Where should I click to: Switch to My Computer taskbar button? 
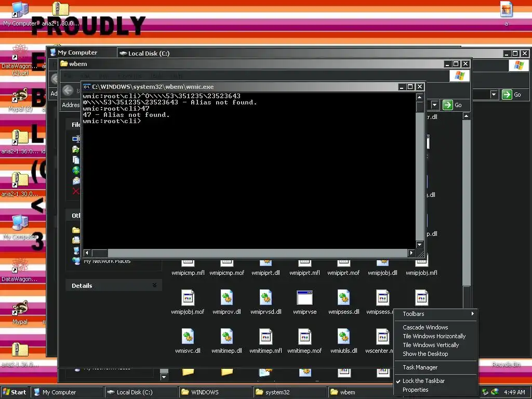tap(67, 392)
